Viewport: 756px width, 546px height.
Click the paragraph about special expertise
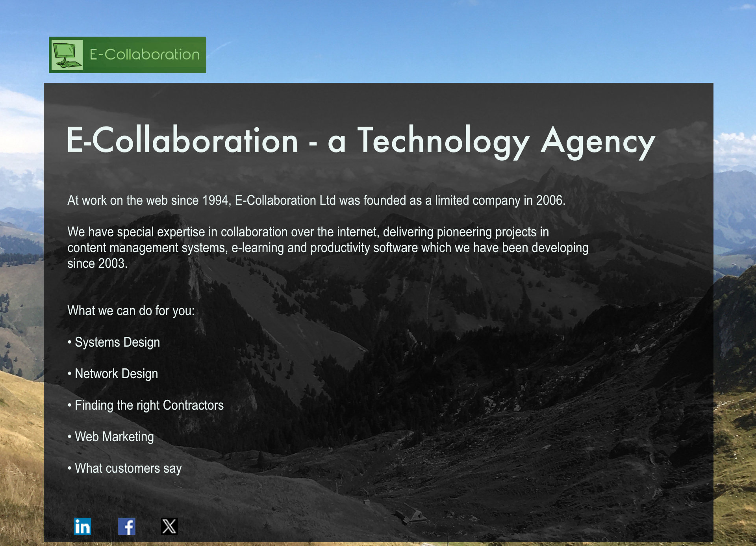328,248
